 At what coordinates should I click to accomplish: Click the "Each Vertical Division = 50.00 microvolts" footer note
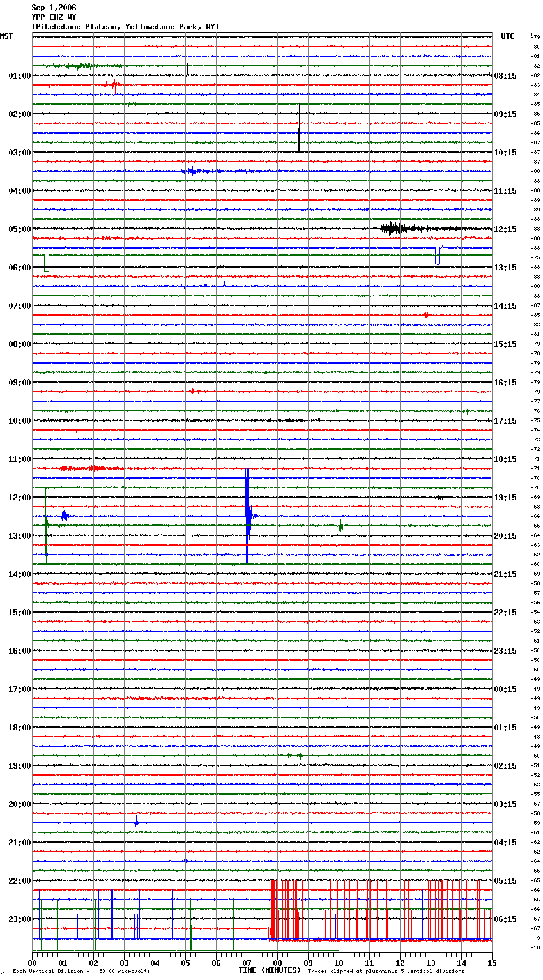tap(82, 971)
